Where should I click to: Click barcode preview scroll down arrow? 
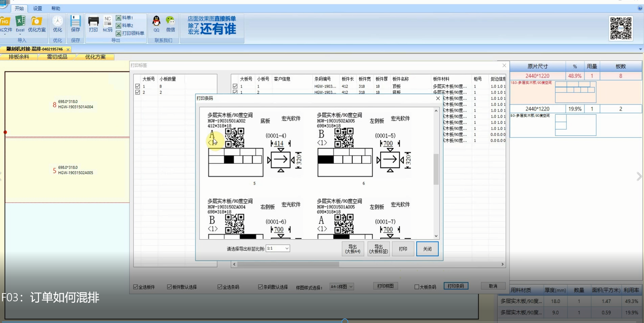pyautogui.click(x=436, y=236)
